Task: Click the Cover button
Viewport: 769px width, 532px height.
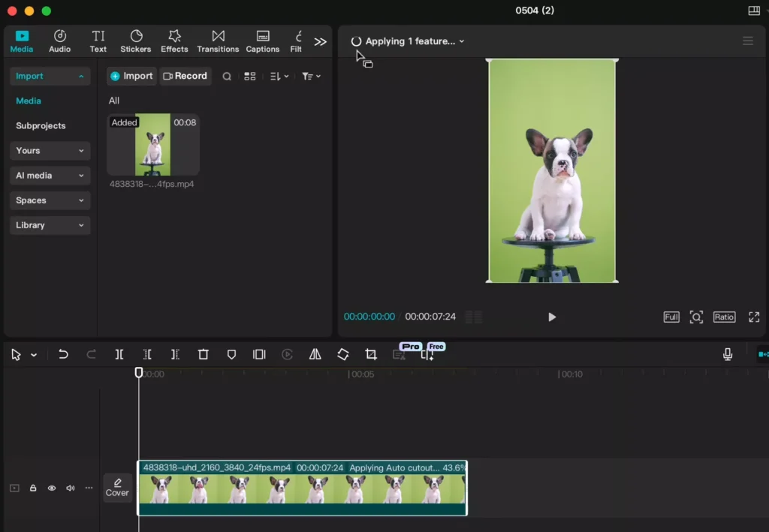Action: (117, 488)
